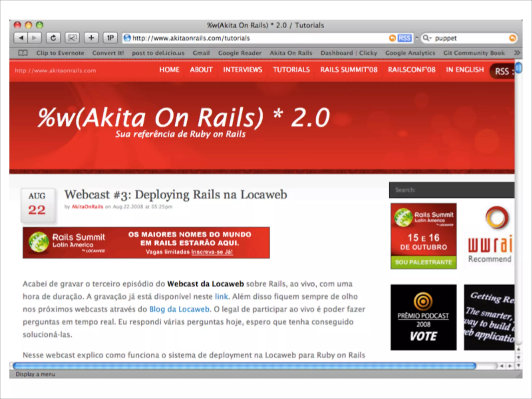The width and height of the screenshot is (532, 399).
Task: Go to the HOME nav tab
Action: click(x=169, y=70)
